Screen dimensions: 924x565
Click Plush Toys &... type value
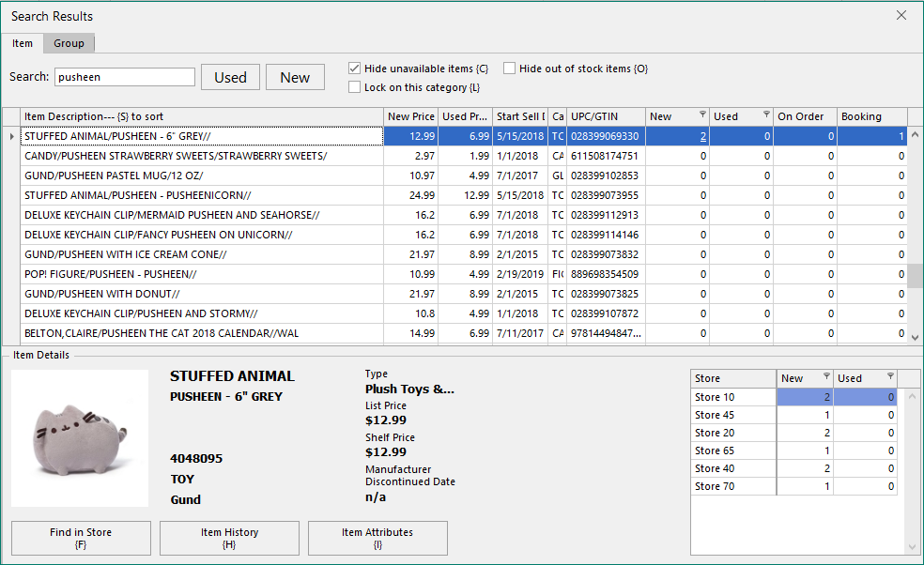409,389
